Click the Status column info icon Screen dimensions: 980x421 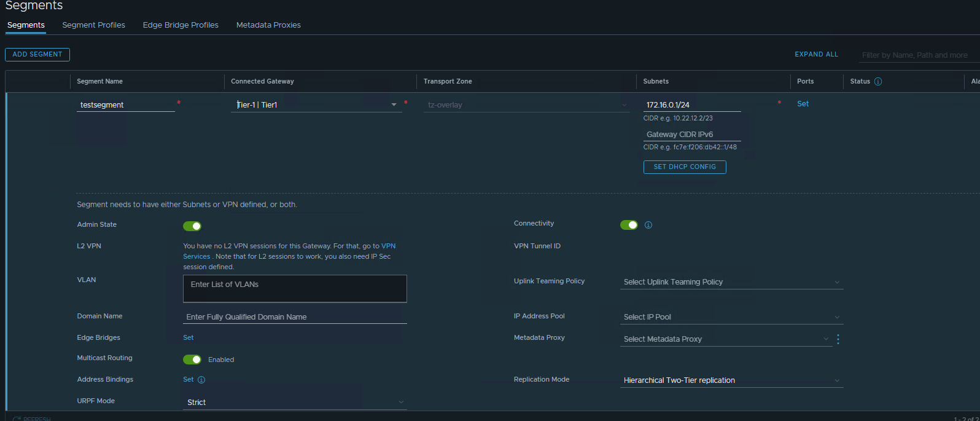tap(877, 82)
